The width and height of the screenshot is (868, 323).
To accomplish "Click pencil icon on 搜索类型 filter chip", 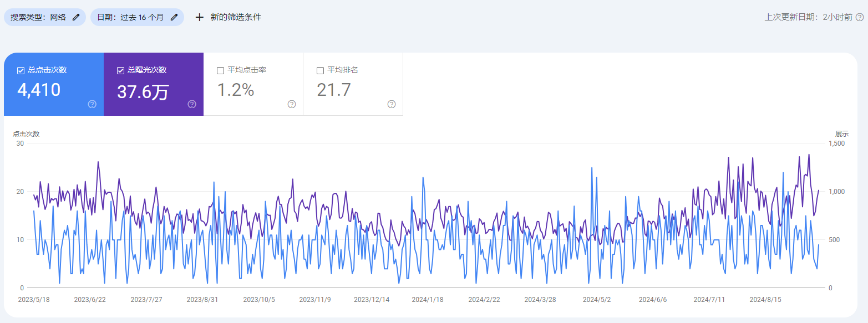I will [x=76, y=17].
